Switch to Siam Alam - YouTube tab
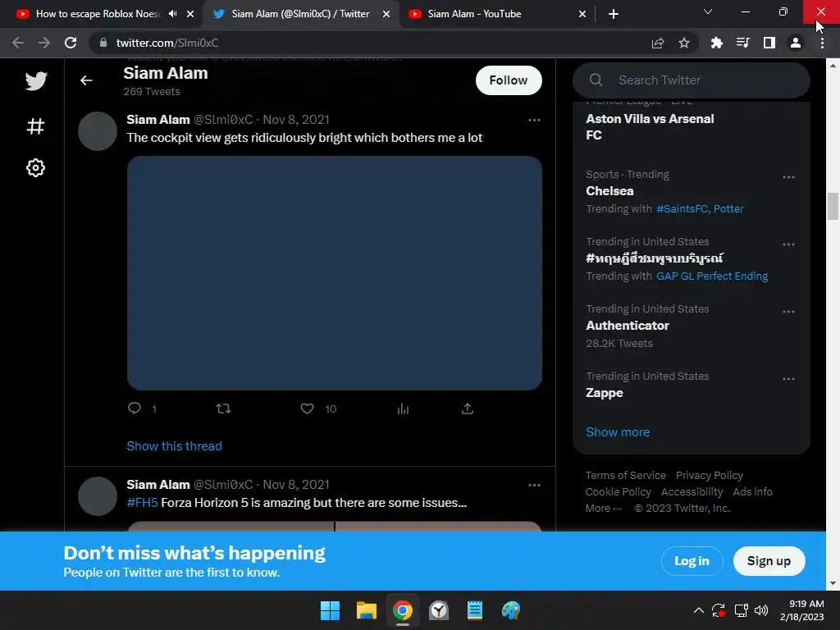 [474, 14]
